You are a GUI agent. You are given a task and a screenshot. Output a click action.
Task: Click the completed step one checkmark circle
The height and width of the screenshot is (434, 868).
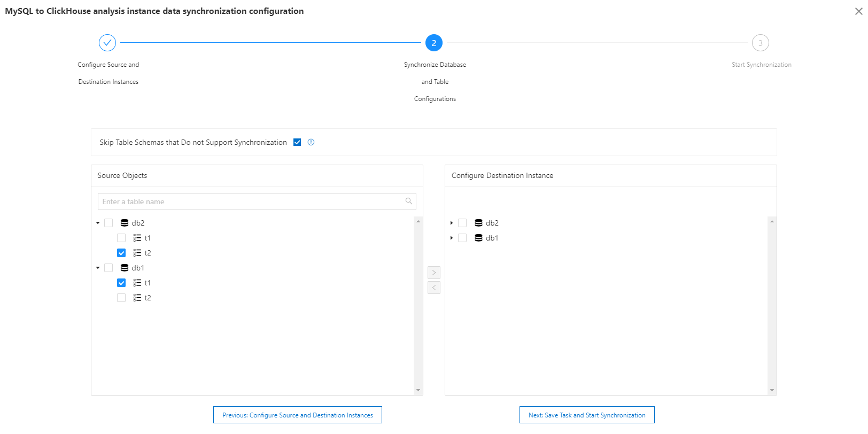point(107,43)
